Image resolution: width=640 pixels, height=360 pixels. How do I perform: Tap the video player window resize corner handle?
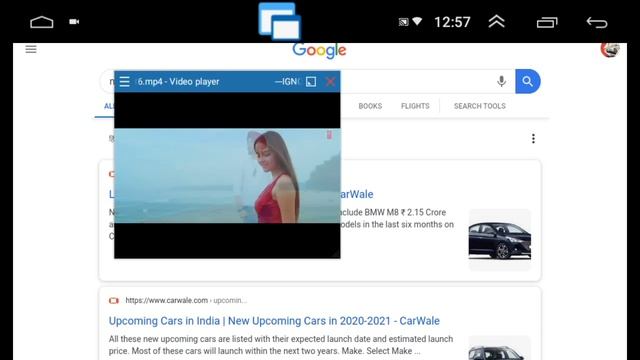[336, 254]
